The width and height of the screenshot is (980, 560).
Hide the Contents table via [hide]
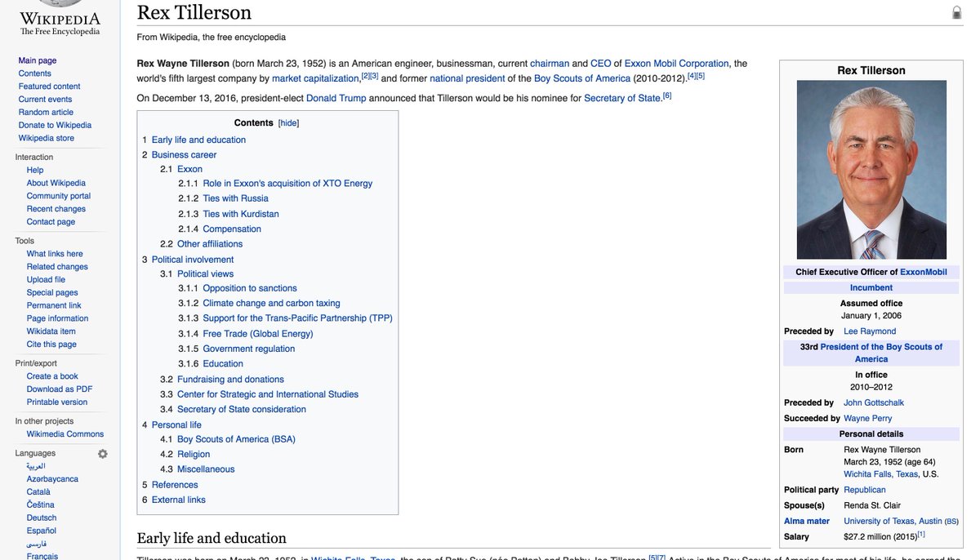pos(289,123)
